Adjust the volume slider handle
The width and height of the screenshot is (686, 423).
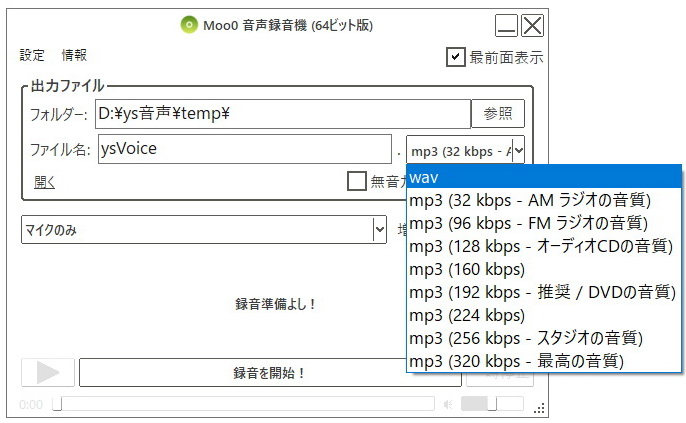492,404
